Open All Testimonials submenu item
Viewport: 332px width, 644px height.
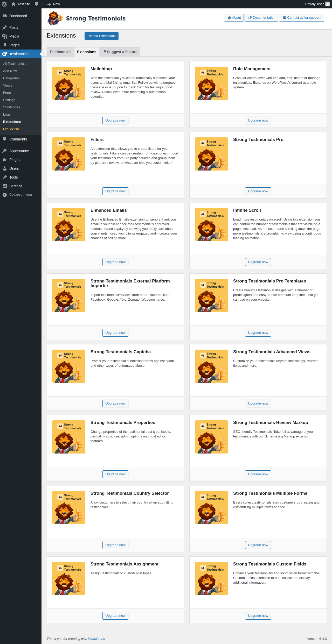21,64
